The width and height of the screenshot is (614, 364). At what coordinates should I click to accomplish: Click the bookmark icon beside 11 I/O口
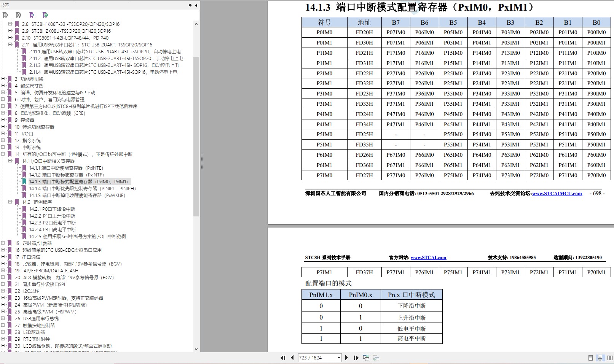click(x=10, y=134)
